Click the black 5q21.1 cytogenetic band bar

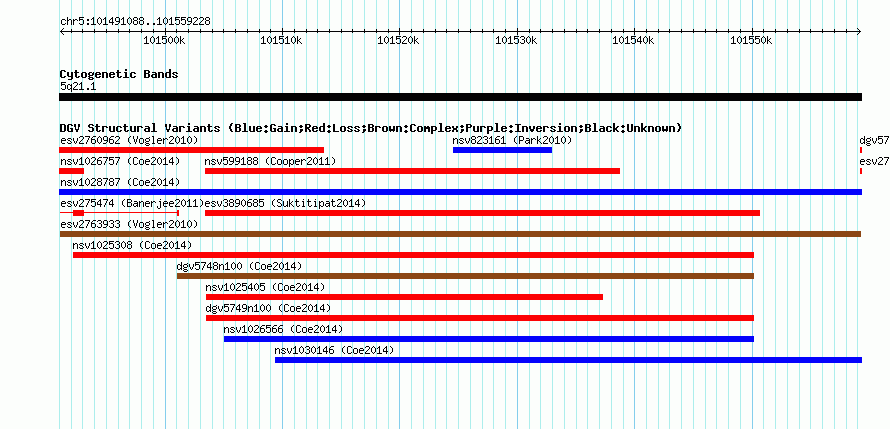(460, 97)
